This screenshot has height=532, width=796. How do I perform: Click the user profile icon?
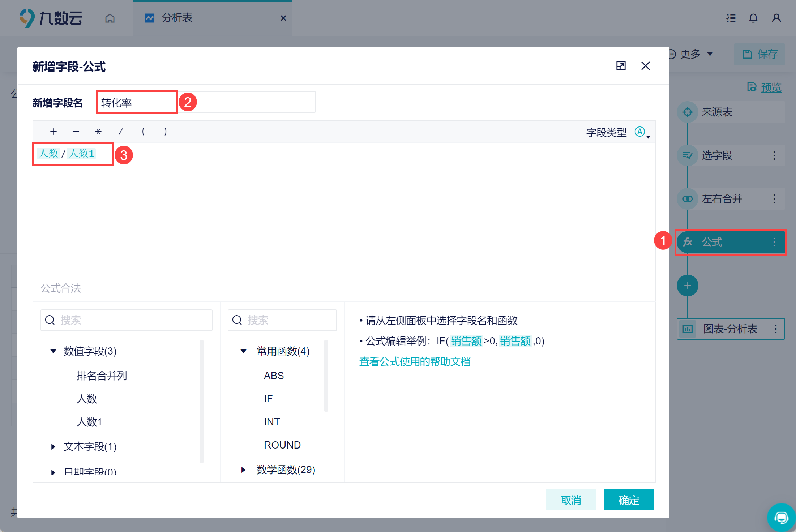point(776,18)
